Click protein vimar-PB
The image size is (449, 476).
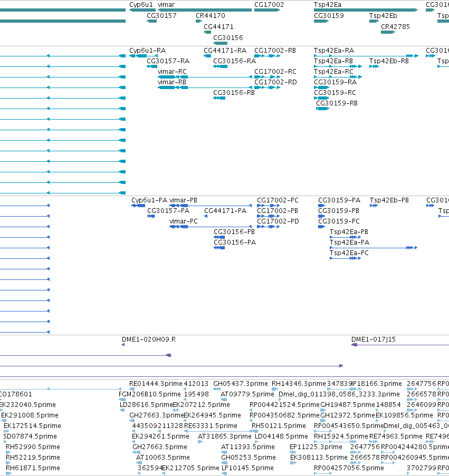click(x=183, y=200)
